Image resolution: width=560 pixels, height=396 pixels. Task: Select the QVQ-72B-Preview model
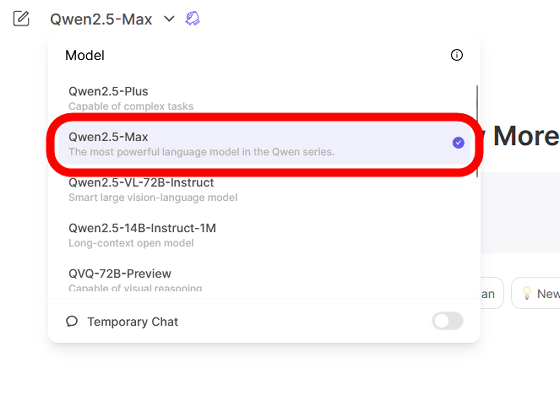(x=264, y=281)
